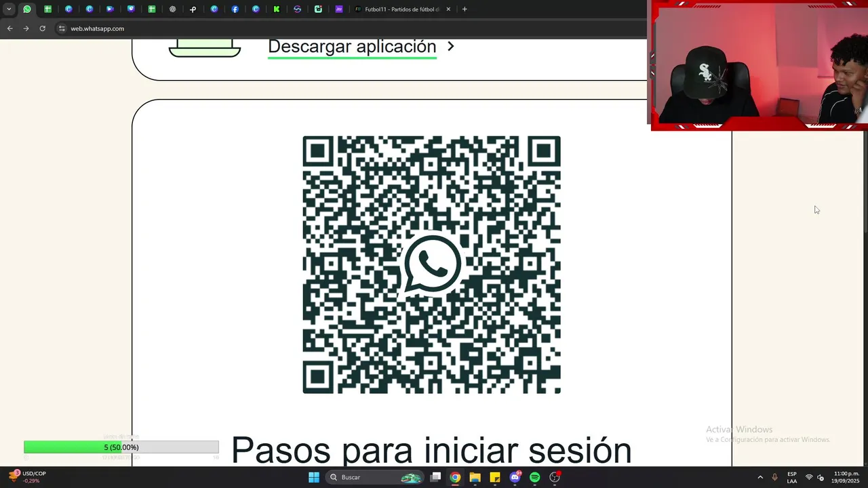Open the clock showing 11:00 p. m.
Screen dimensions: 868x488
[846, 477]
